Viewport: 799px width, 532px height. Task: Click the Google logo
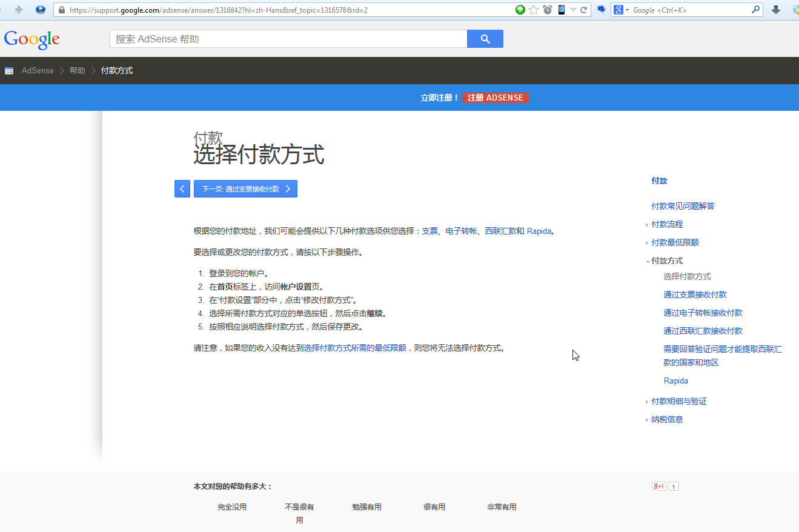(31, 39)
